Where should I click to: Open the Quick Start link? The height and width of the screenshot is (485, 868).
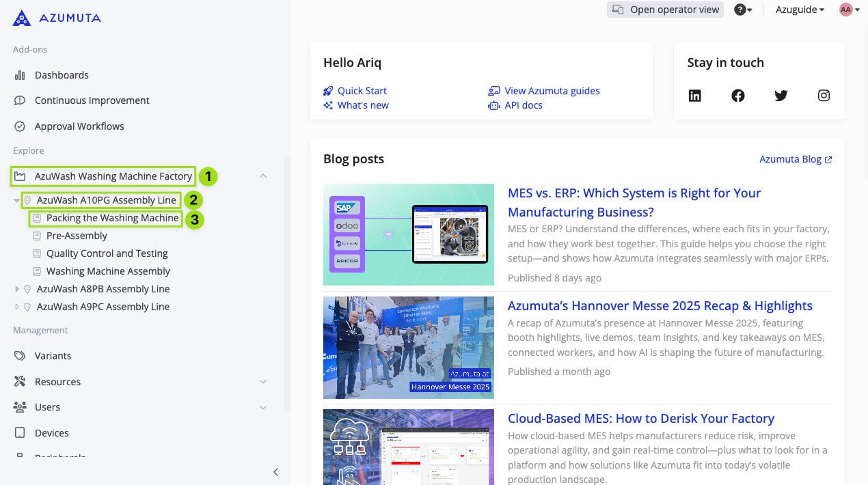point(362,91)
